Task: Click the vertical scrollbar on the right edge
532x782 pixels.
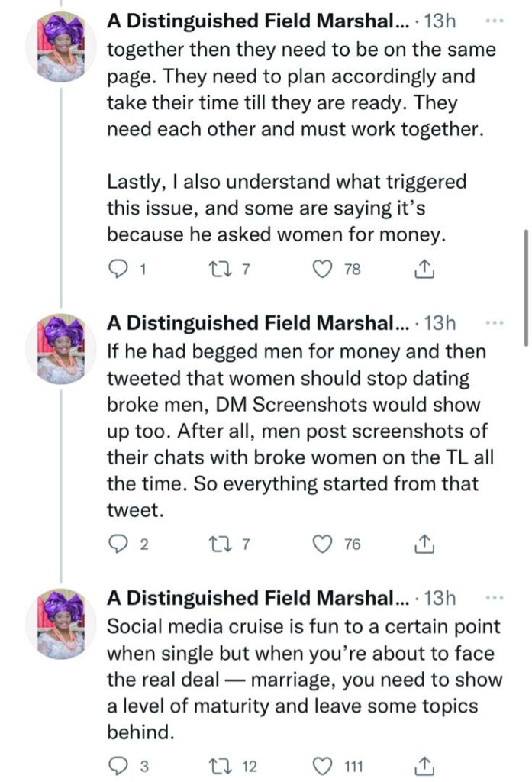Action: (x=524, y=286)
